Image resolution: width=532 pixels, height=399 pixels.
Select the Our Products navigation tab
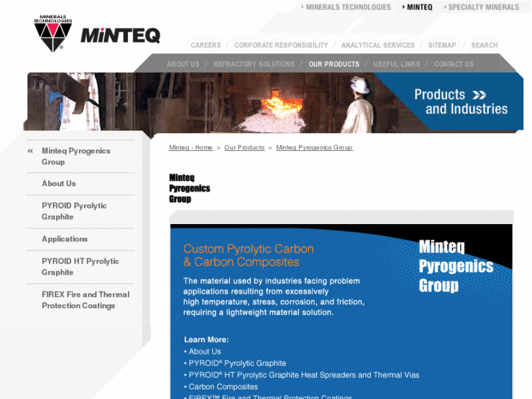(334, 64)
